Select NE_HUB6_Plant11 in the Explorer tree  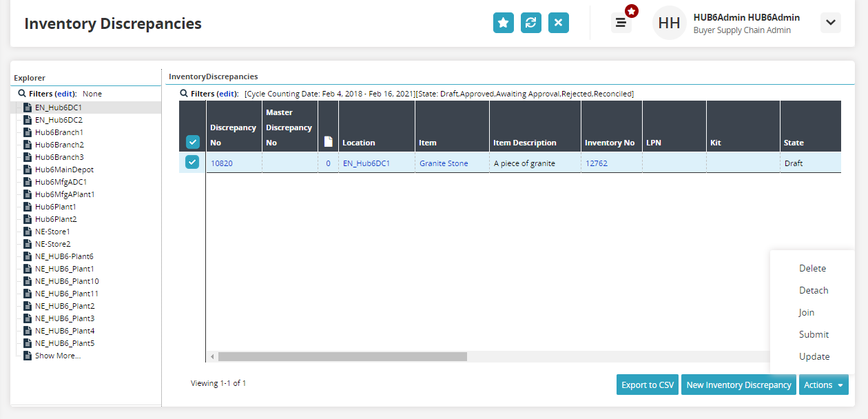click(67, 294)
